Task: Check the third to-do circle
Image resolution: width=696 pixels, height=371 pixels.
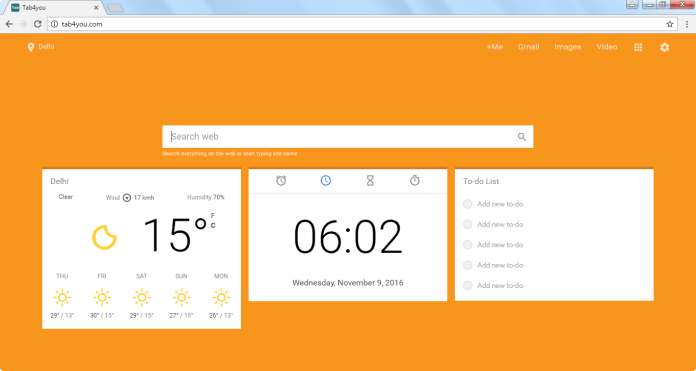Action: coord(467,245)
